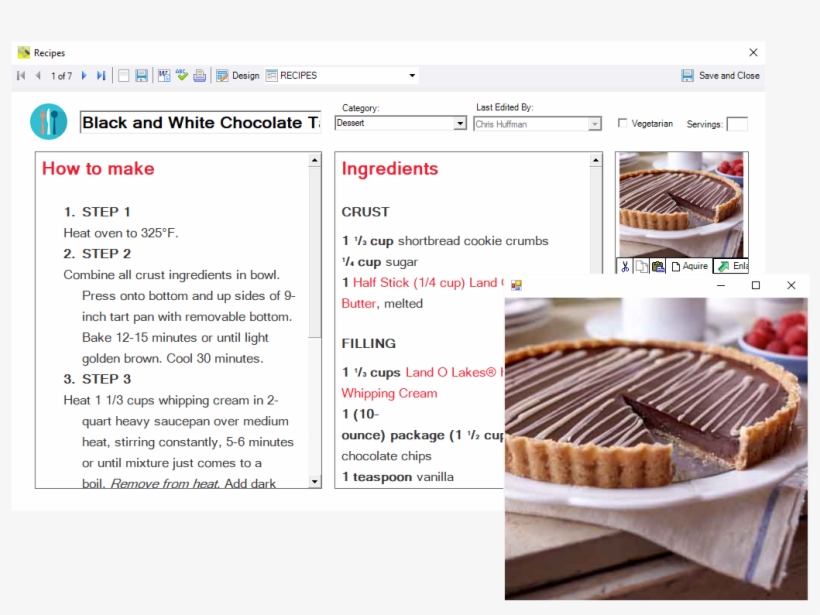
Task: Run spell check from the toolbar
Action: [183, 75]
